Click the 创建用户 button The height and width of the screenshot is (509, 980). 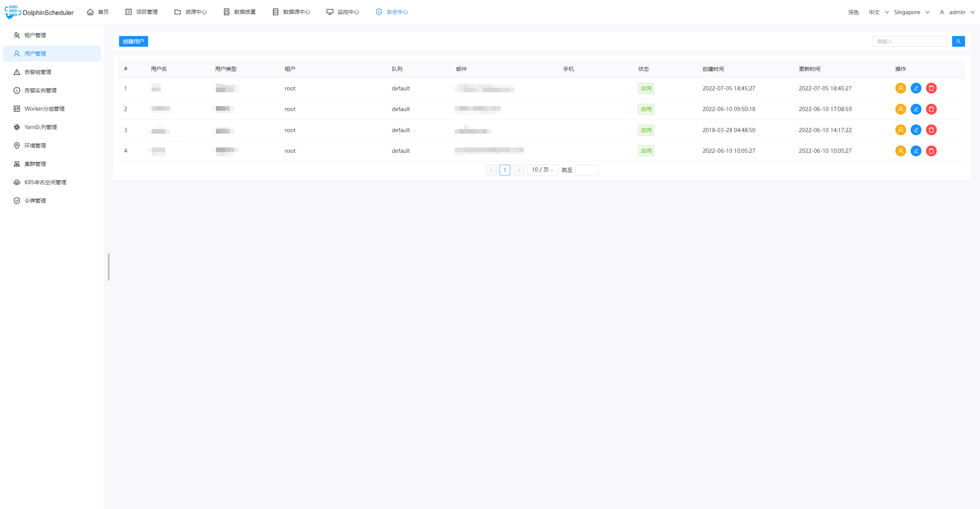(x=133, y=41)
